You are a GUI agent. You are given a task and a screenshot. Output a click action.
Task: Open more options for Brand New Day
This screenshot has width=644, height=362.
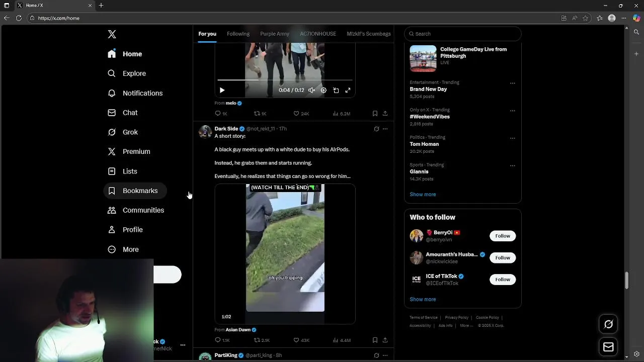[513, 83]
